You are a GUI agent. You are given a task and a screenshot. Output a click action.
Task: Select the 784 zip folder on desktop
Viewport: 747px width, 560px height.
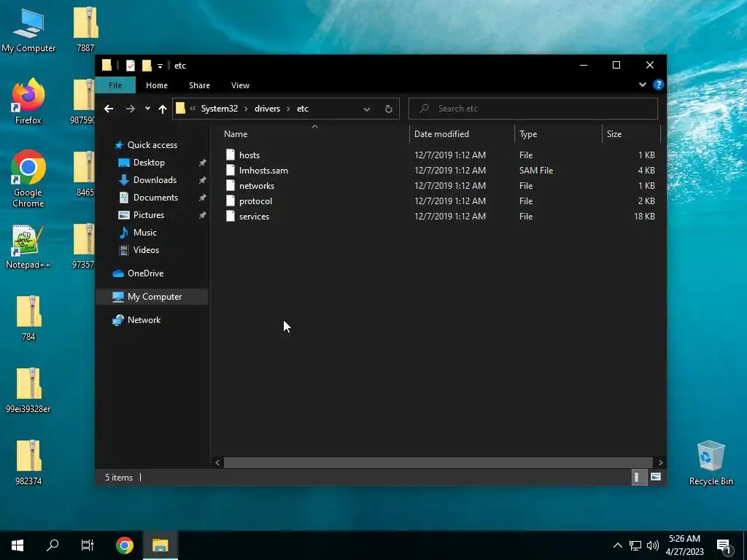coord(28,318)
